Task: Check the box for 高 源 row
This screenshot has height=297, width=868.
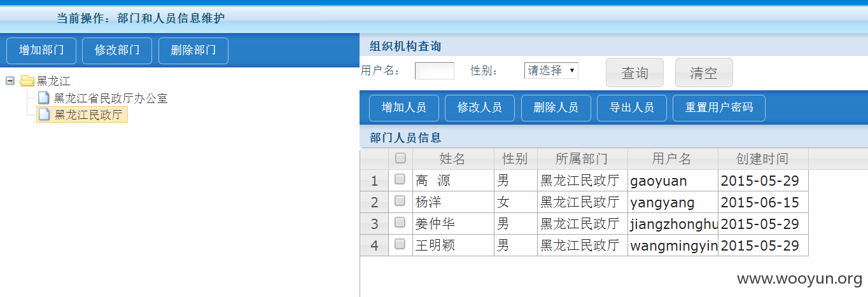Action: [400, 180]
